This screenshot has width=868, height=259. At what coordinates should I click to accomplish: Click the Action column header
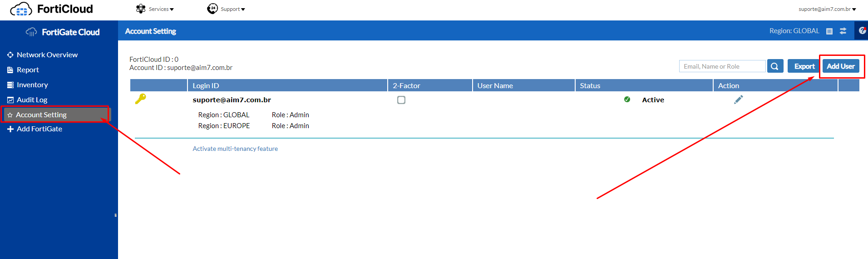(x=775, y=85)
